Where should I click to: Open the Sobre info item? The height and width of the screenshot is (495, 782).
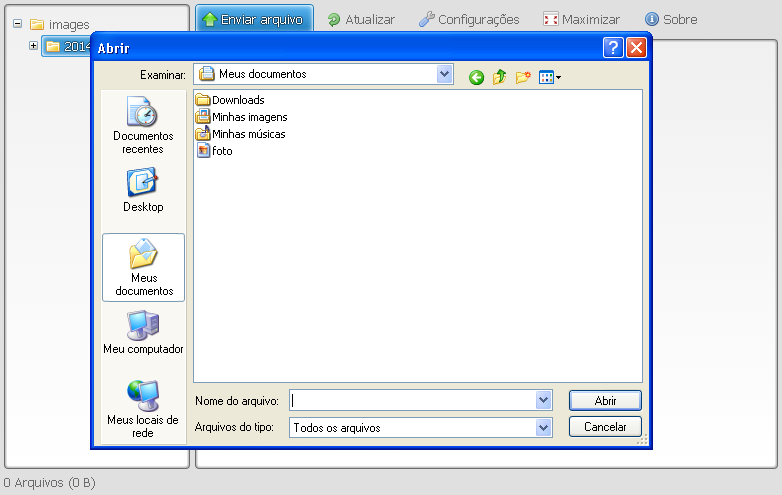(x=671, y=19)
